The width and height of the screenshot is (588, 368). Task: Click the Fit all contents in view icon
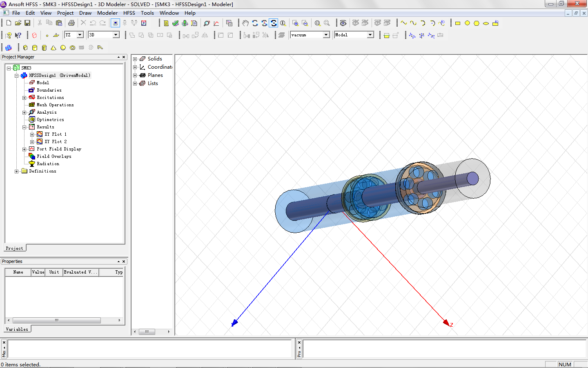tap(317, 23)
